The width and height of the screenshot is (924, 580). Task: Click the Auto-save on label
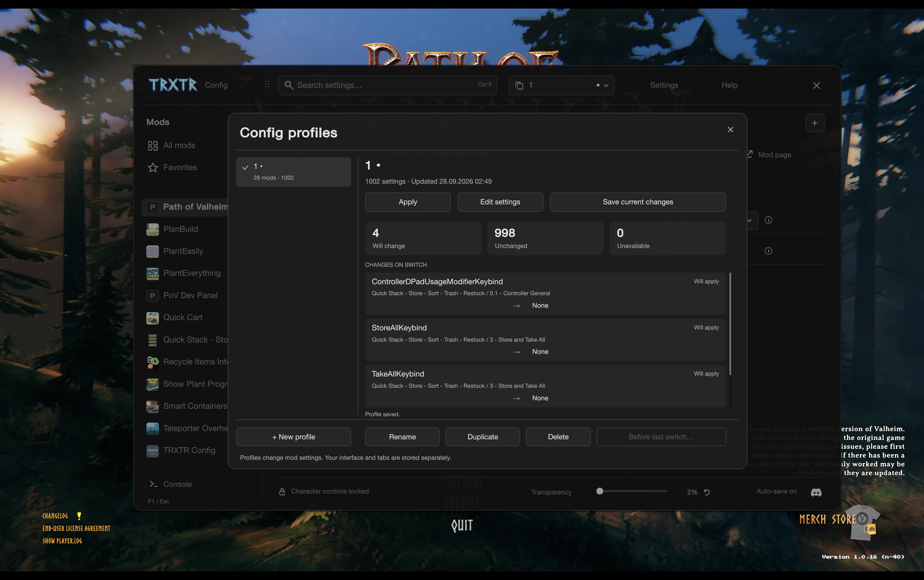pos(776,491)
